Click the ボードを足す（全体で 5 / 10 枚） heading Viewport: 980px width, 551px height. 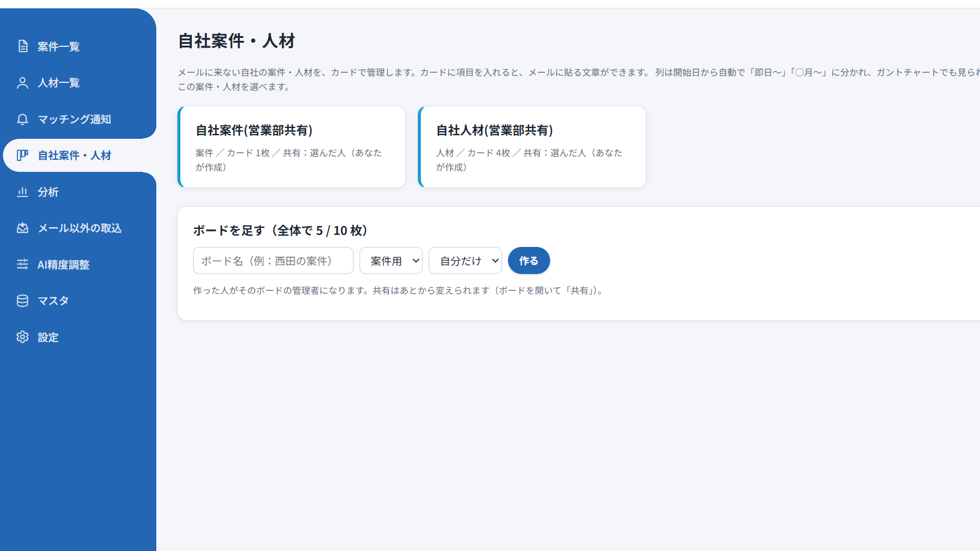point(280,230)
